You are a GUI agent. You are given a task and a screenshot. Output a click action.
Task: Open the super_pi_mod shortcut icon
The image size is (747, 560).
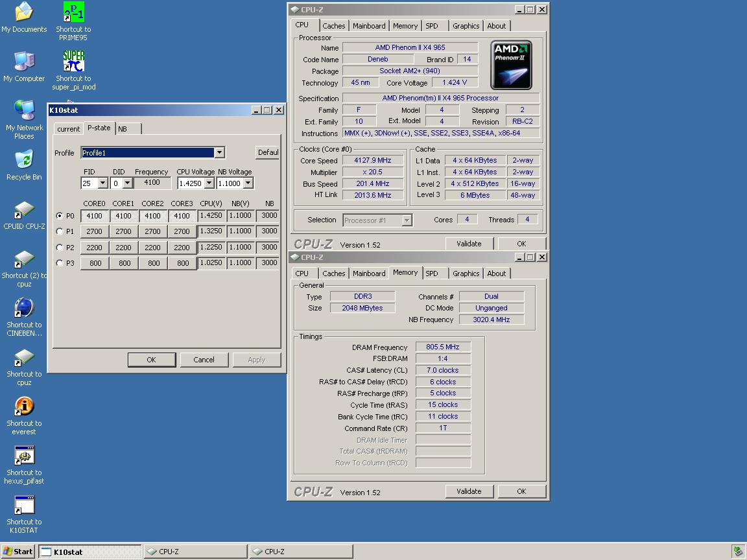(73, 62)
